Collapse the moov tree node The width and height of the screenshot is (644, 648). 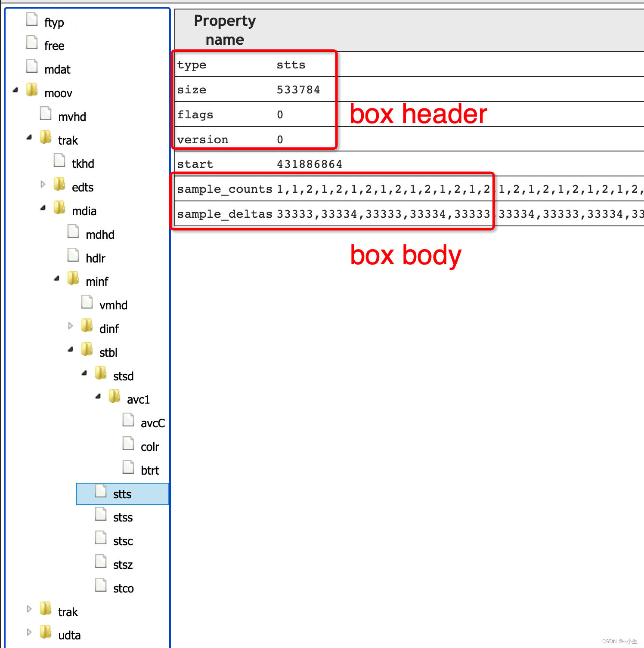[15, 90]
